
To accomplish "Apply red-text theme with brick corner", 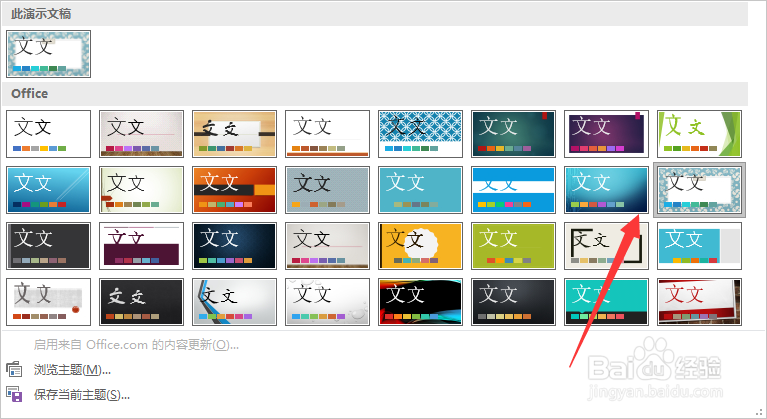I will [x=699, y=302].
